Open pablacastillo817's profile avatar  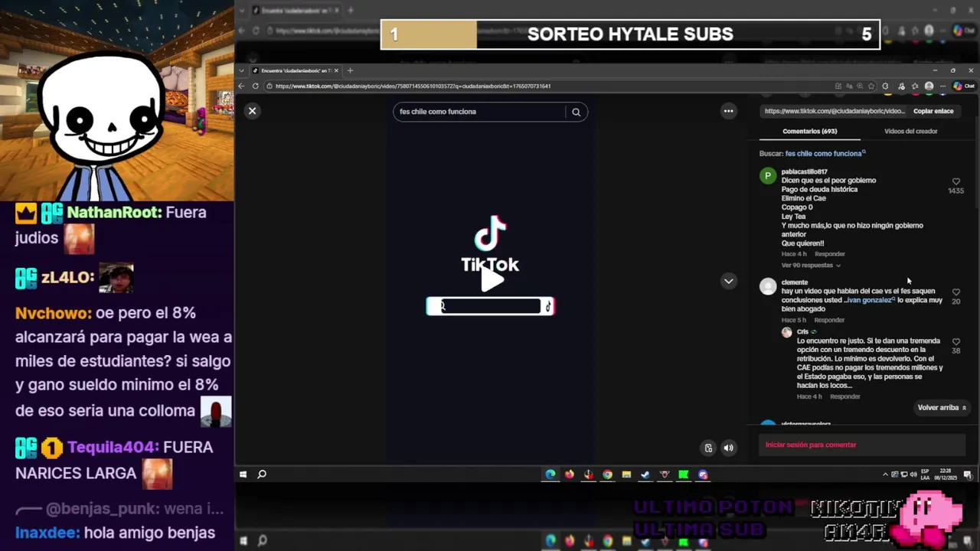point(768,177)
